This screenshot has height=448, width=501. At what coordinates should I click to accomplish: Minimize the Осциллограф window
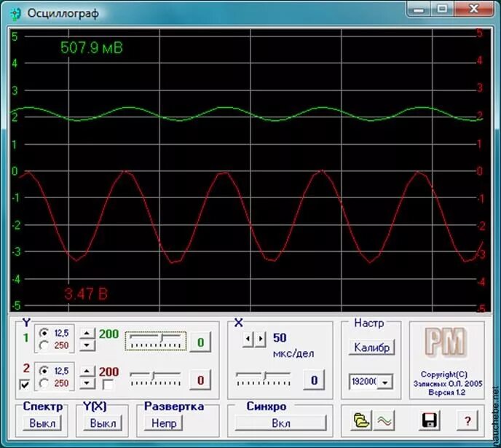[x=419, y=9]
